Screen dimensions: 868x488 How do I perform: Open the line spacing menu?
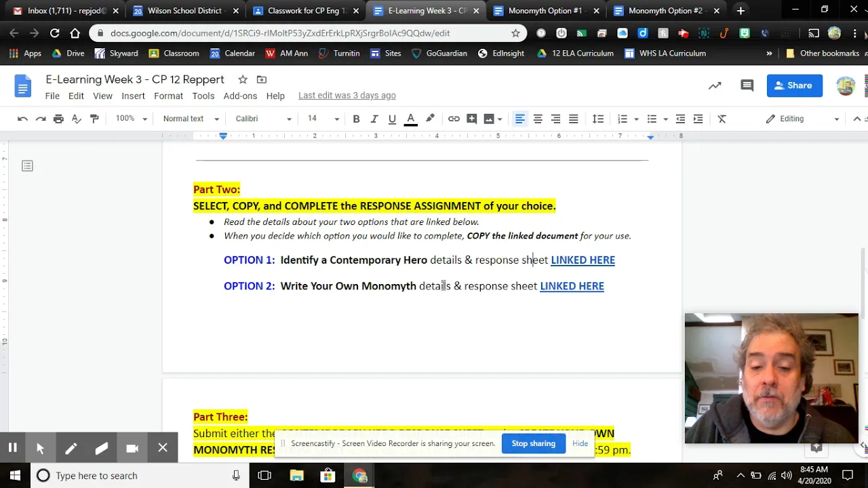597,119
